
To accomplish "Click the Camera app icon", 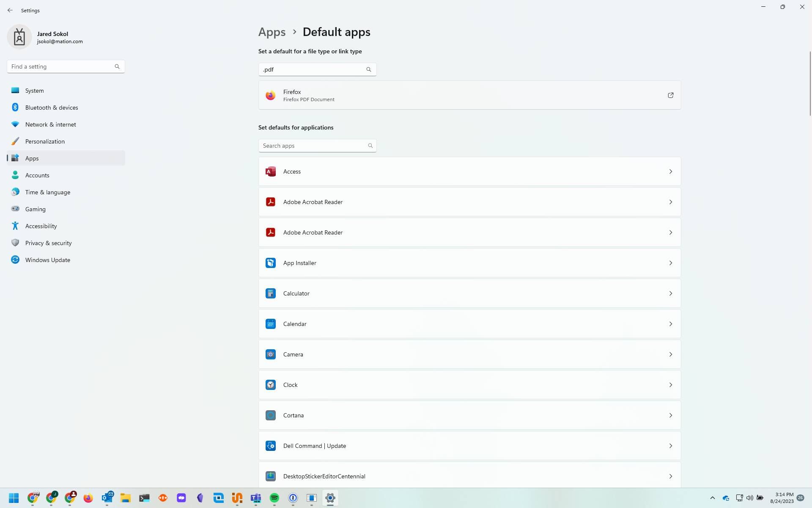I will 271,354.
